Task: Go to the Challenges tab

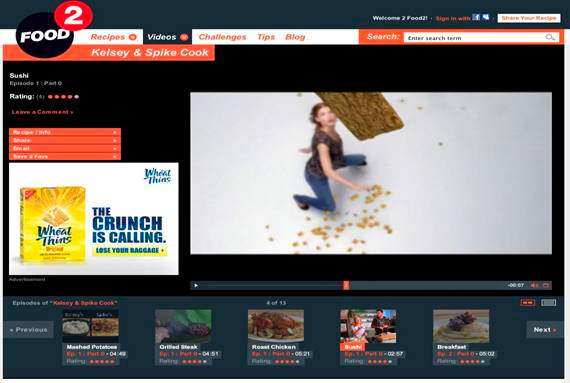Action: coord(222,37)
